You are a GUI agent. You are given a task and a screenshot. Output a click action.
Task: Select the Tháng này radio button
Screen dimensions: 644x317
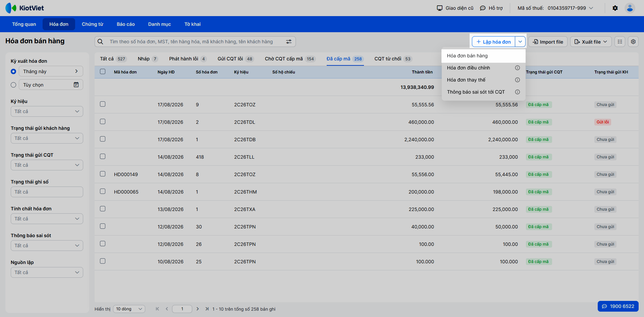coord(13,71)
